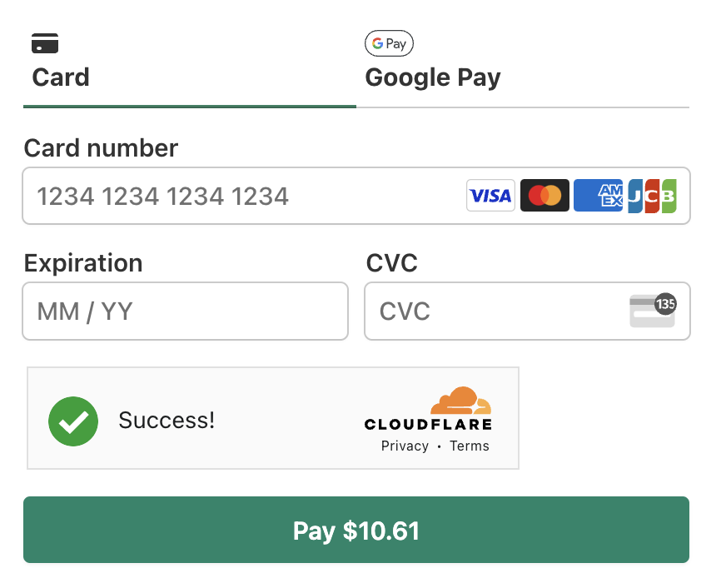726x588 pixels.
Task: Click the Success! text in Cloudflare widget
Action: click(x=167, y=421)
